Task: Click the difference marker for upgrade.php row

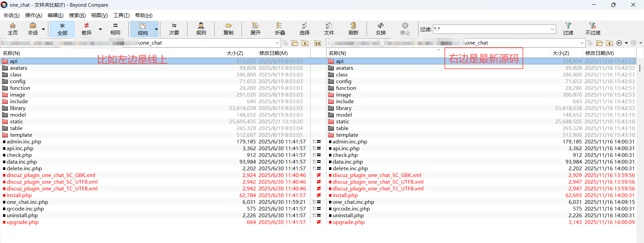Action: [319, 222]
